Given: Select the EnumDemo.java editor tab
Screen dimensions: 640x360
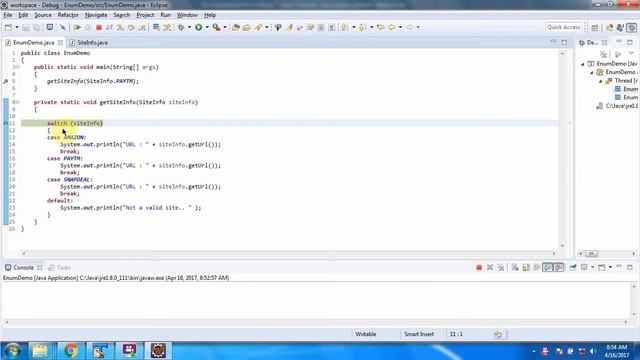Looking at the screenshot, I should click(33, 42).
